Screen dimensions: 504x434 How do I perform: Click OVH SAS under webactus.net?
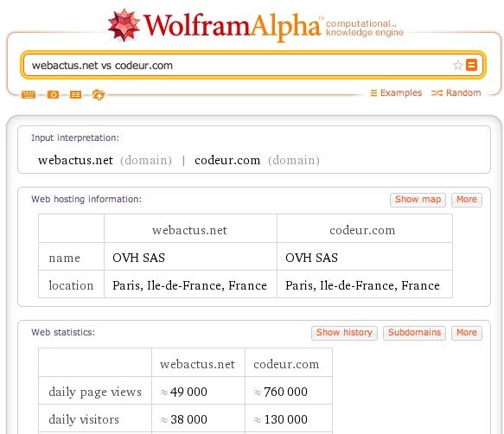(x=138, y=258)
